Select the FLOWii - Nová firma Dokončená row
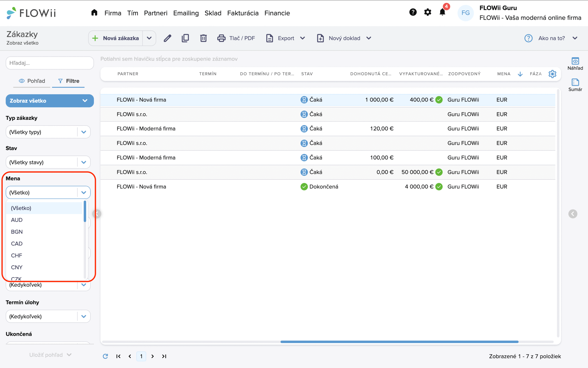Image resolution: width=588 pixels, height=368 pixels. [328, 187]
